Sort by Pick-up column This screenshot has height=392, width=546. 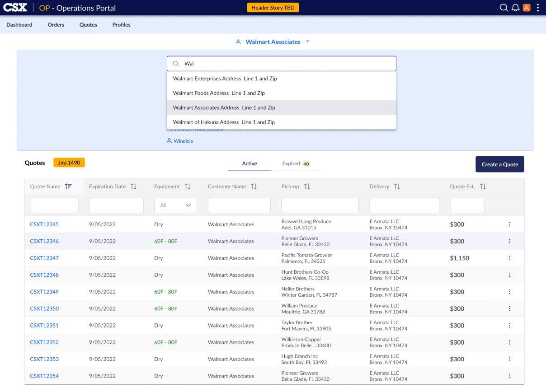pyautogui.click(x=307, y=187)
